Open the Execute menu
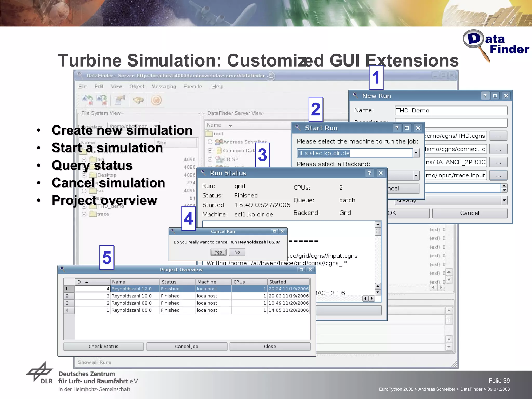This screenshot has height=399, width=532. [x=193, y=87]
